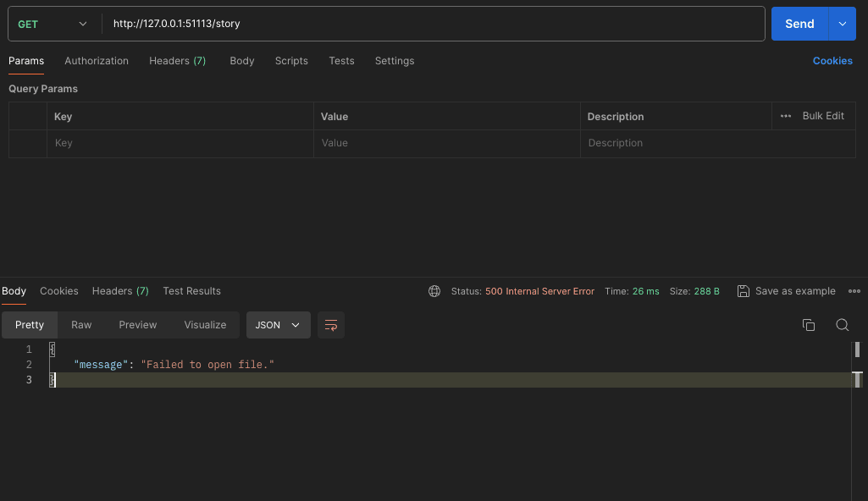Click line number 3 in the response
868x501 pixels.
point(29,380)
